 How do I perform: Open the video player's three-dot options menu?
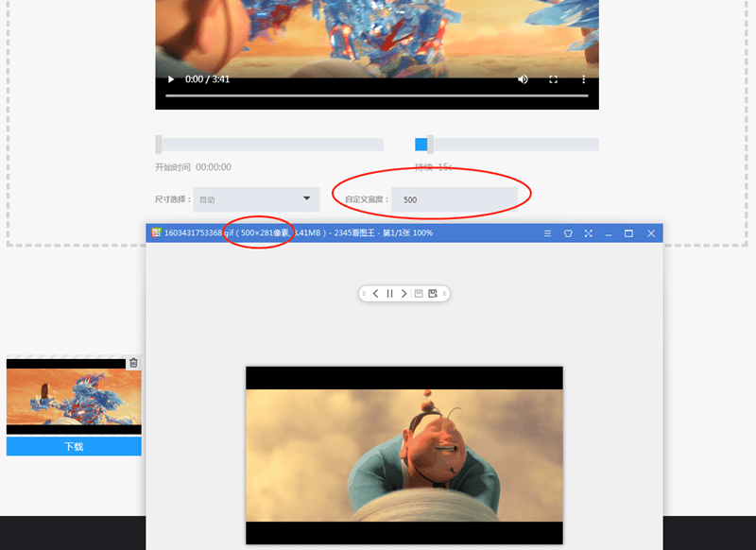click(583, 79)
